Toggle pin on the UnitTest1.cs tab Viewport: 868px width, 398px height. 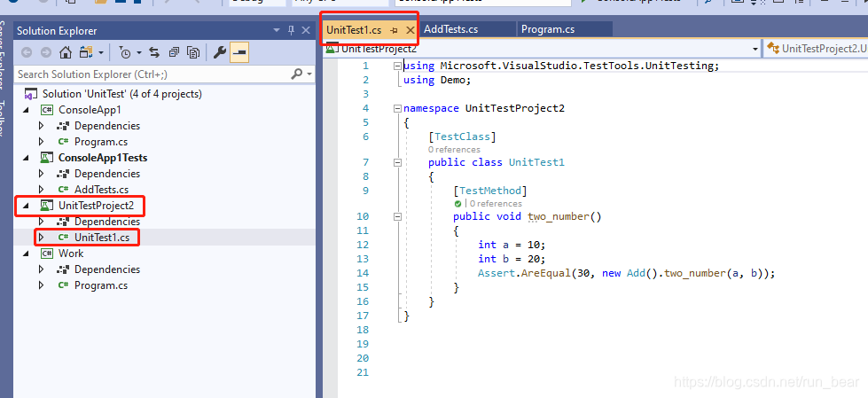395,30
